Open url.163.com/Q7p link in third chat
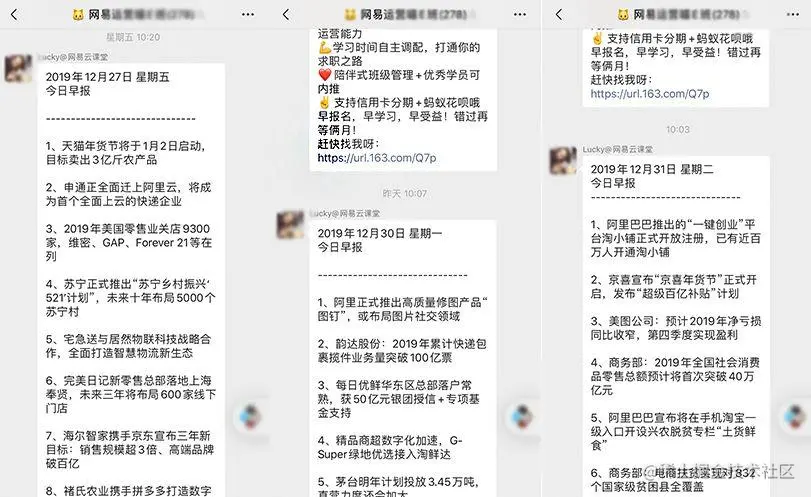The height and width of the screenshot is (497, 811). pyautogui.click(x=650, y=94)
